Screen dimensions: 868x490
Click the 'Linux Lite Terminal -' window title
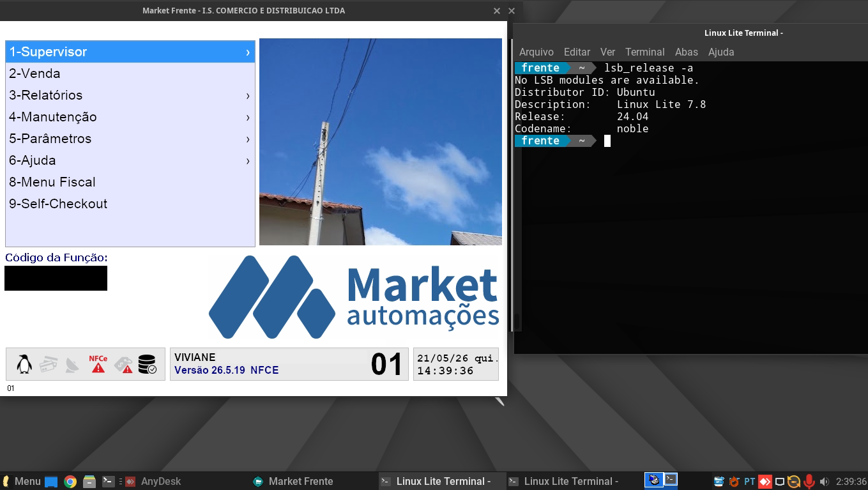click(743, 33)
